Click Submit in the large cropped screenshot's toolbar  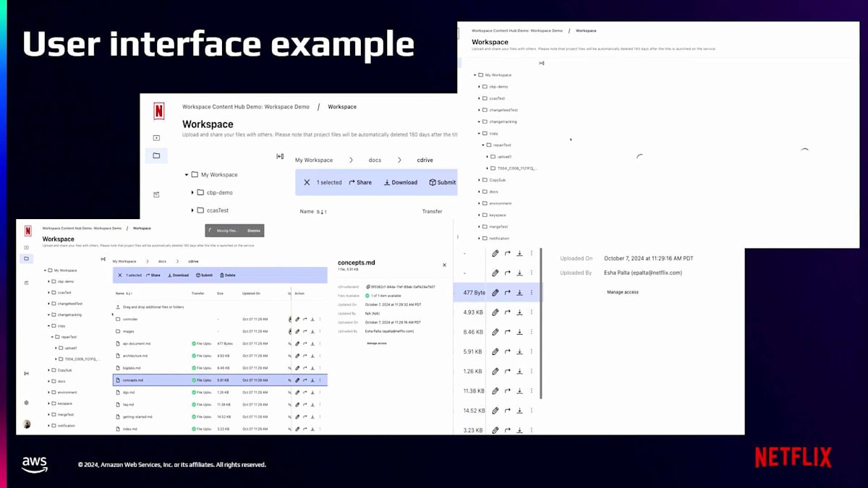point(443,182)
